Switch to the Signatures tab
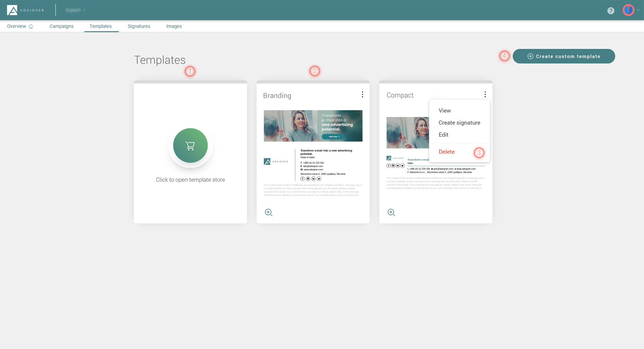The image size is (644, 349). 139,26
